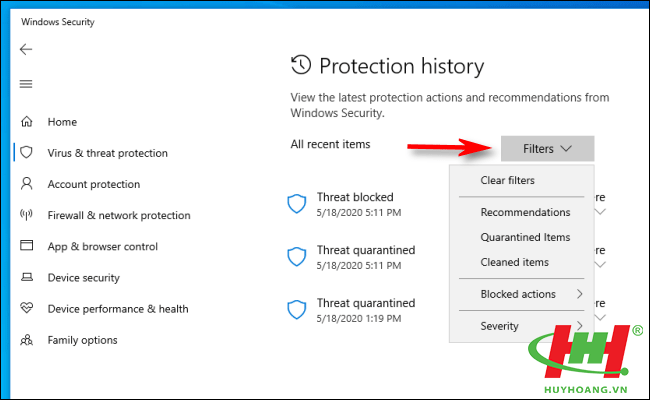Select Virus & threat protection shield icon

point(27,153)
